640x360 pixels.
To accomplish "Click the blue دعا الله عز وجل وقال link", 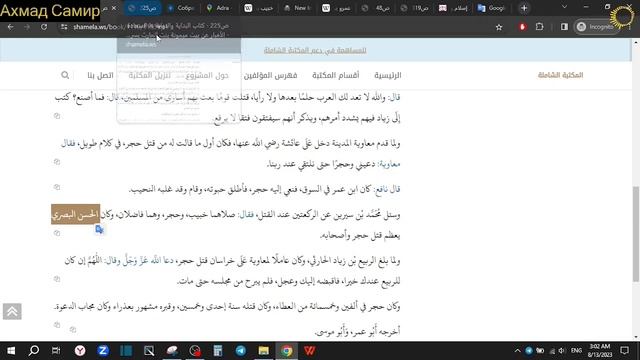I will coord(139,261).
